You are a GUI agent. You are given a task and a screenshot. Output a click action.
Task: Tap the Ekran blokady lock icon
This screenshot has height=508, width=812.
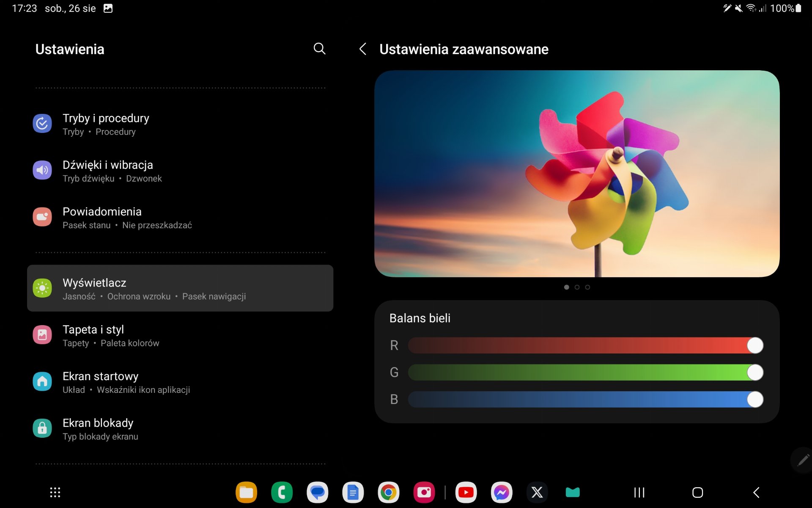click(42, 428)
